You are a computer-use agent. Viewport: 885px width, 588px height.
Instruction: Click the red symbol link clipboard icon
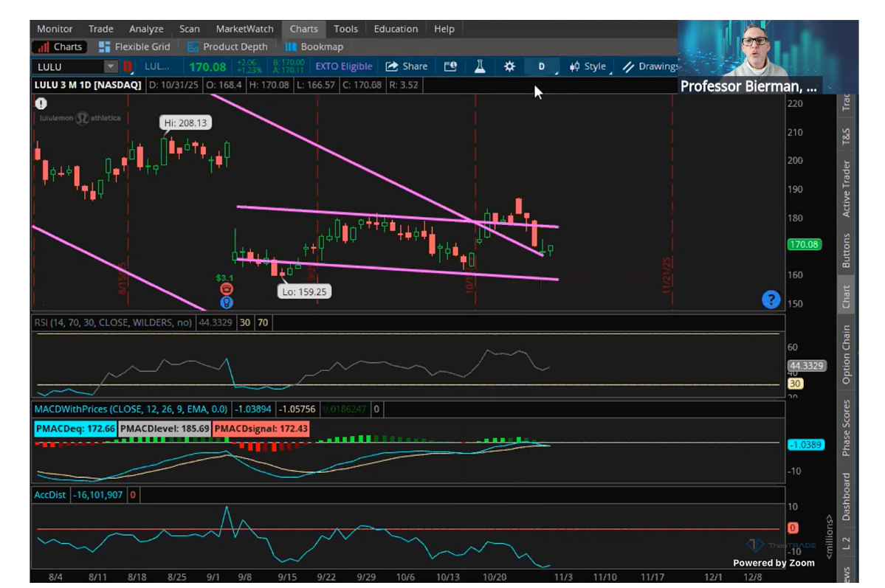click(128, 67)
